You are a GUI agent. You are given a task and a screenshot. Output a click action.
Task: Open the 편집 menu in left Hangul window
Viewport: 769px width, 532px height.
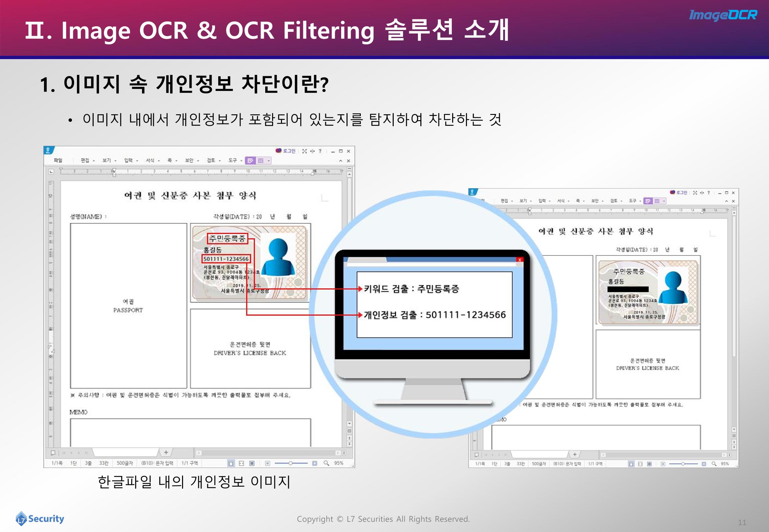(x=85, y=160)
